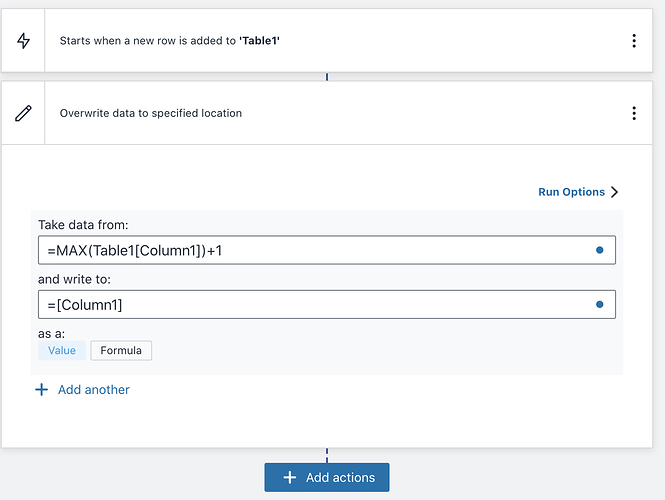Click into the MAX(Table1[Column1])+1 input field
The width and height of the screenshot is (665, 500).
pyautogui.click(x=300, y=250)
